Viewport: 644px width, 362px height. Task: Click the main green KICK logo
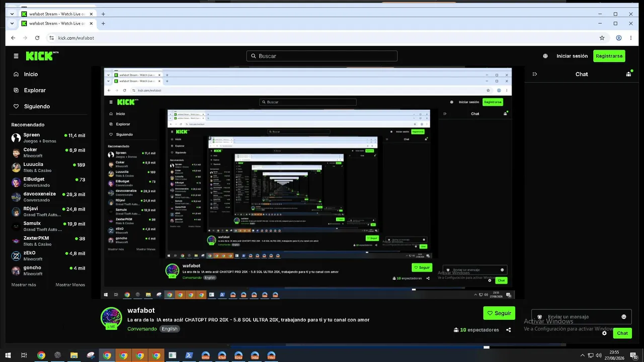click(40, 56)
